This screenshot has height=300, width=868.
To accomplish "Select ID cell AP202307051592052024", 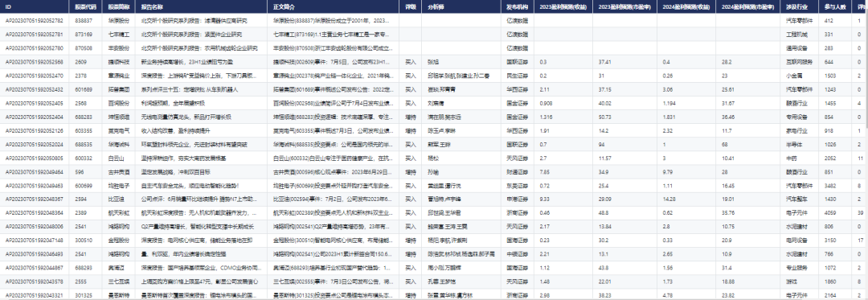I will (35, 145).
